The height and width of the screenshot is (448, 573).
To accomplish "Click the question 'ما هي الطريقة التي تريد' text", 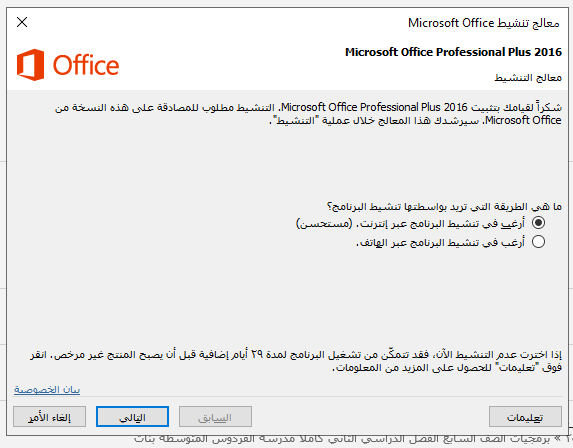I will [444, 206].
